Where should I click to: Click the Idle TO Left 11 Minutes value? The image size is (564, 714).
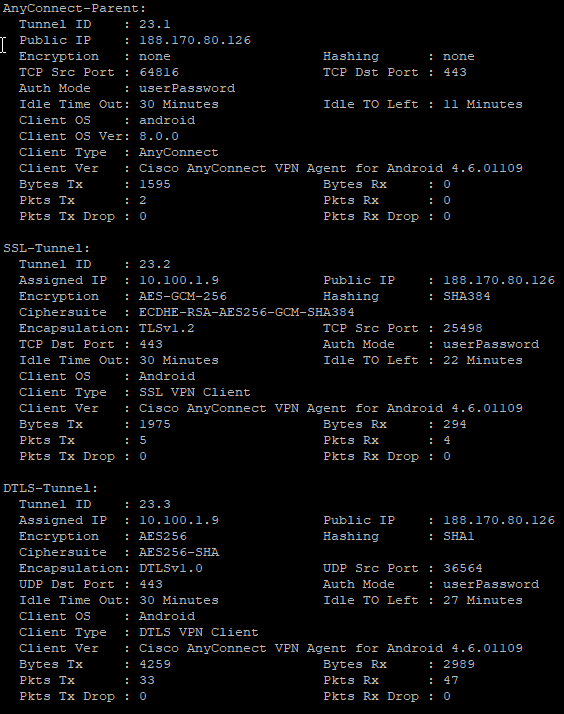483,104
